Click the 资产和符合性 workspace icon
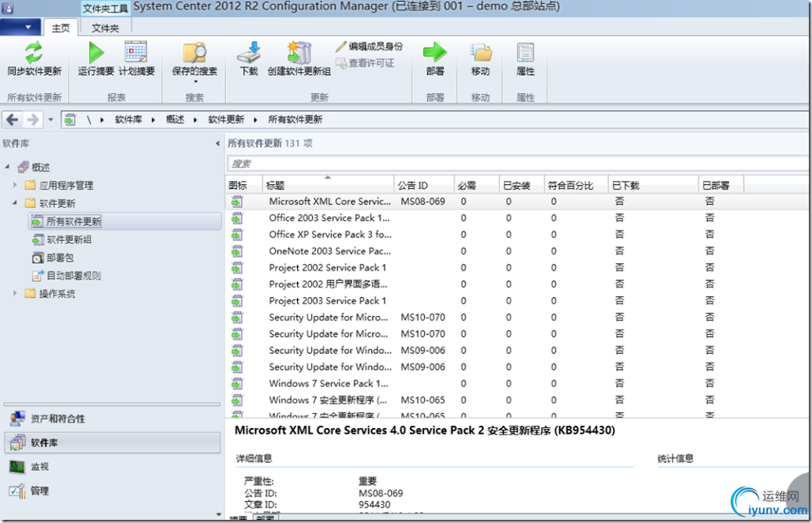This screenshot has width=812, height=523. pos(17,419)
